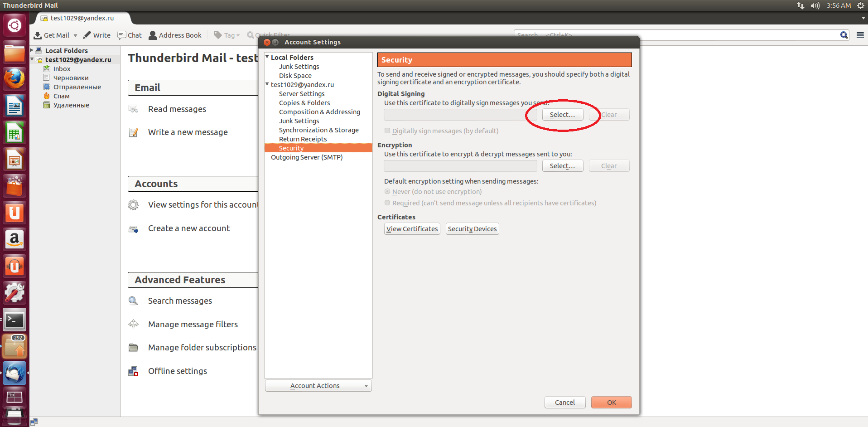The width and height of the screenshot is (868, 427).
Task: Click the Search messages magnifier icon
Action: coord(133,301)
